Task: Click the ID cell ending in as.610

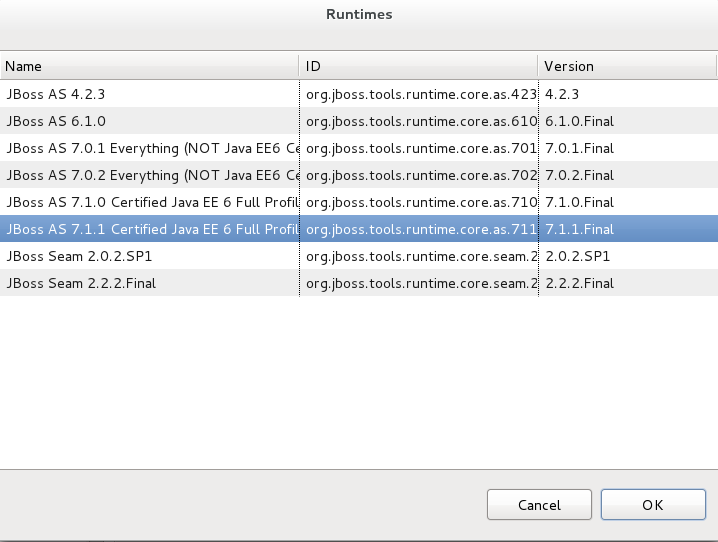Action: pyautogui.click(x=420, y=121)
